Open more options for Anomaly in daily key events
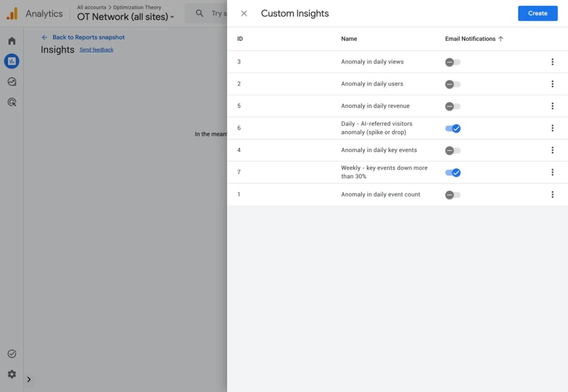 click(552, 150)
